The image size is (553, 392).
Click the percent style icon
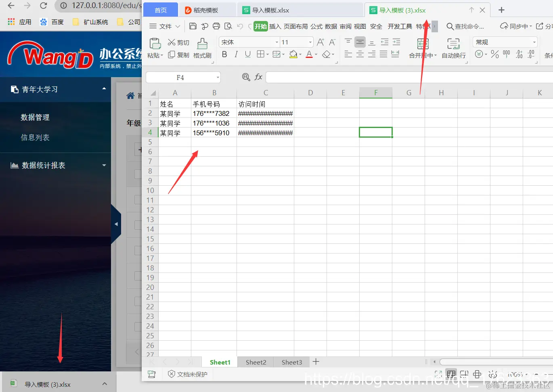(x=495, y=54)
